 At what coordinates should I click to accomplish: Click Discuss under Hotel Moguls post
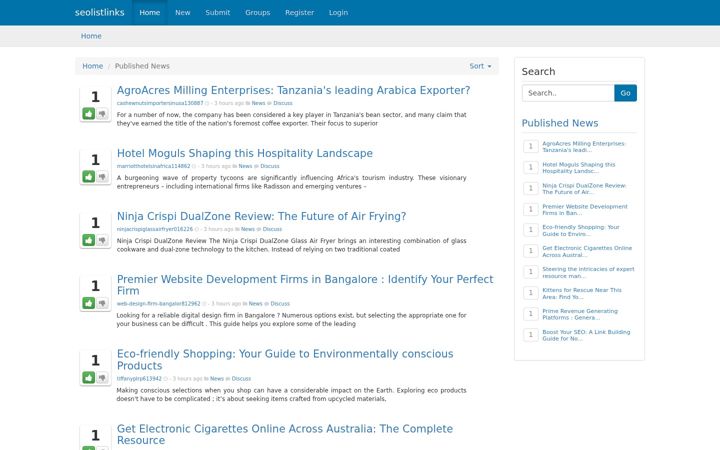270,166
